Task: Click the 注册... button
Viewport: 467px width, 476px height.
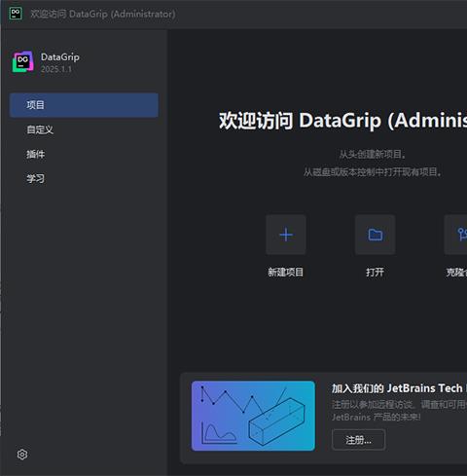Action: pos(359,440)
